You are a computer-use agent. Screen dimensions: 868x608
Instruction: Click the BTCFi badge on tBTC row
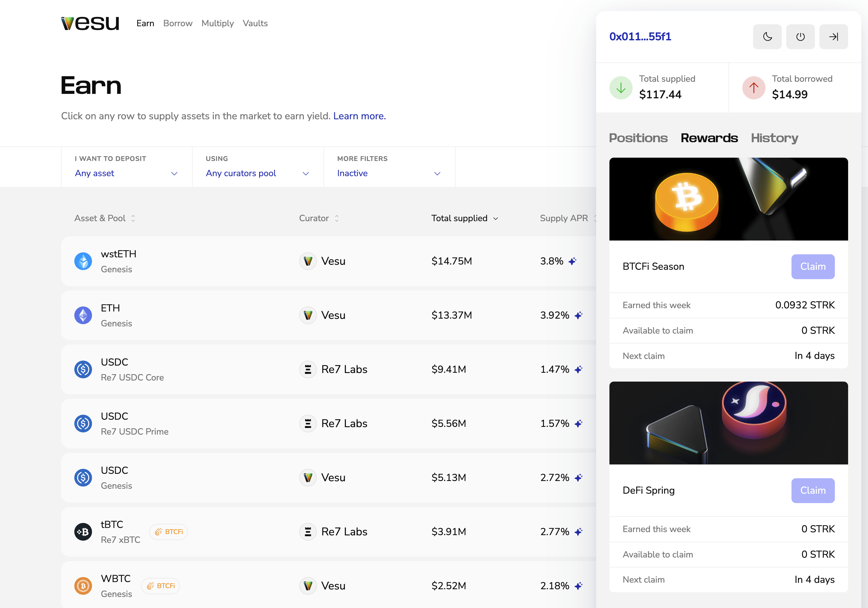tap(169, 532)
